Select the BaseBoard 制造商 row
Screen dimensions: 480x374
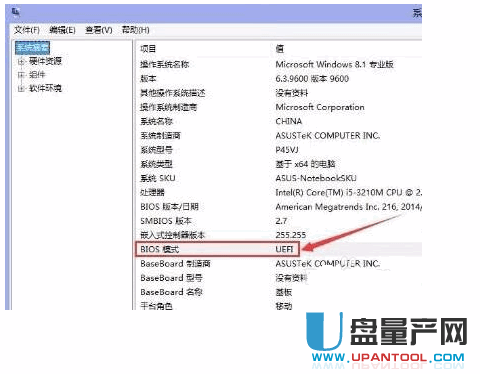[175, 264]
